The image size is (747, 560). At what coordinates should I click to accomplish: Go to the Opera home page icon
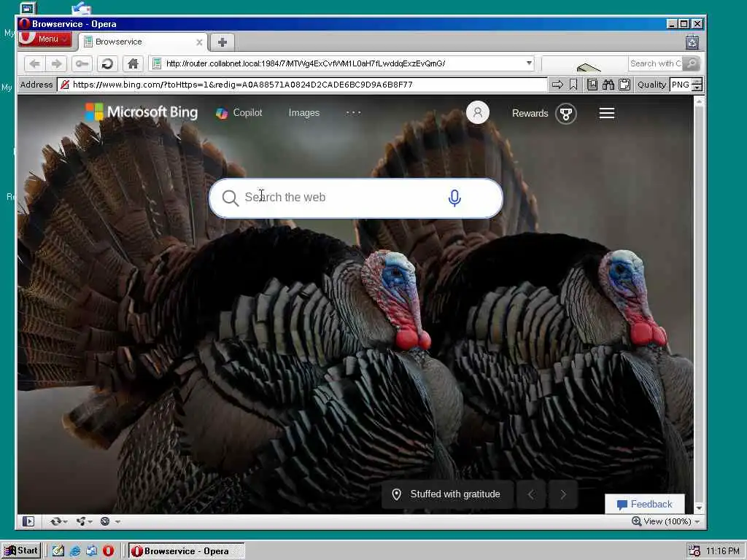133,64
